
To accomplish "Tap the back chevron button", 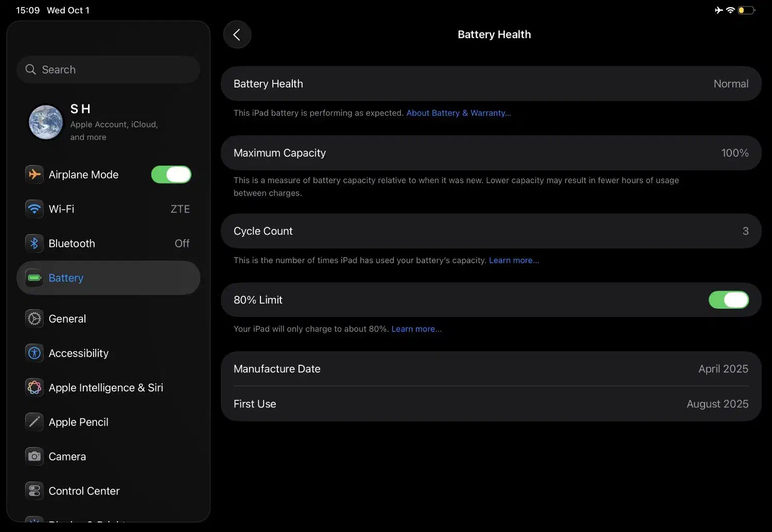I will pos(237,34).
